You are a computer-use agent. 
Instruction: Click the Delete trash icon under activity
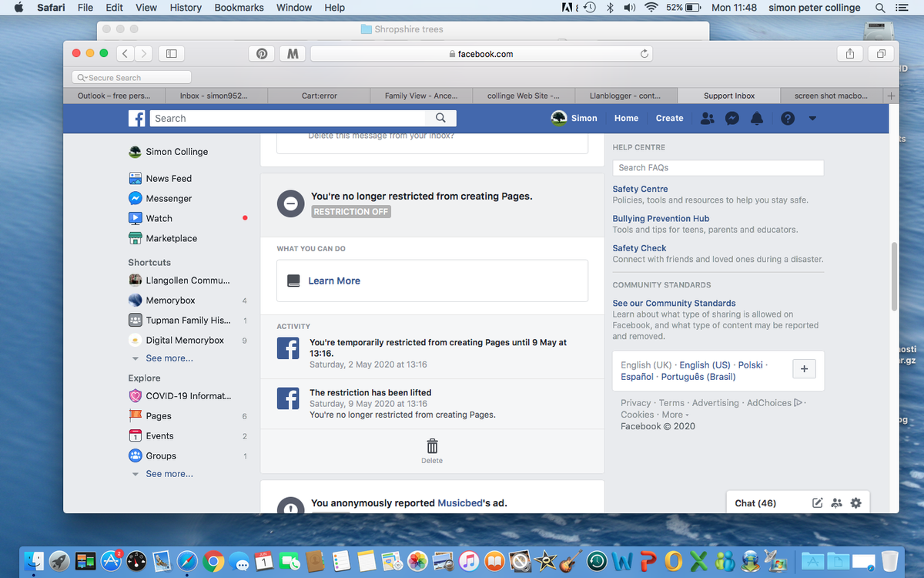432,446
